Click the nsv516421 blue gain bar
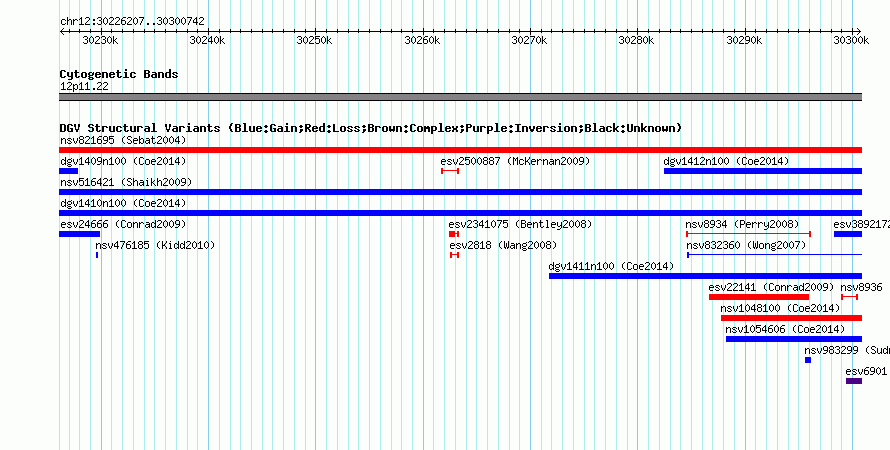Viewport: 890px width, 450px height. [460, 192]
